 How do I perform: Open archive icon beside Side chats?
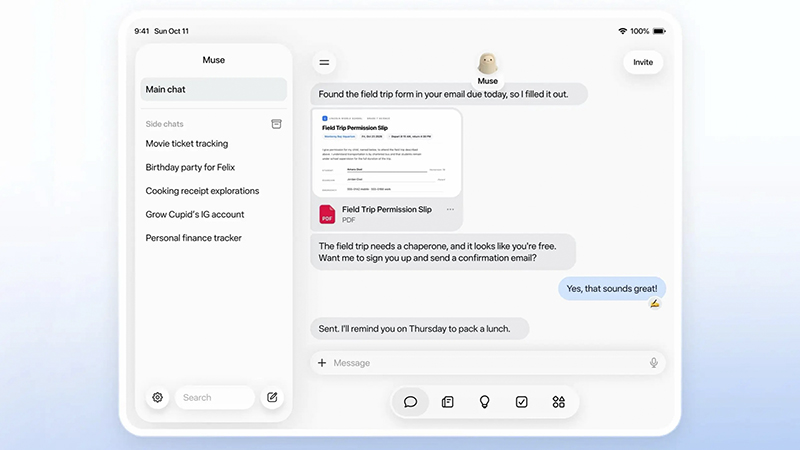point(276,124)
